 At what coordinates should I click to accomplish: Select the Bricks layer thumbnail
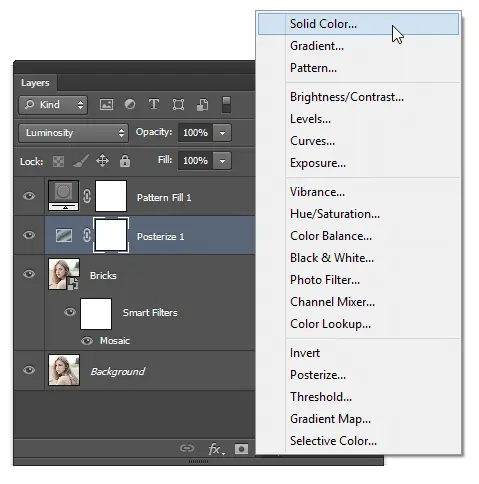(64, 274)
